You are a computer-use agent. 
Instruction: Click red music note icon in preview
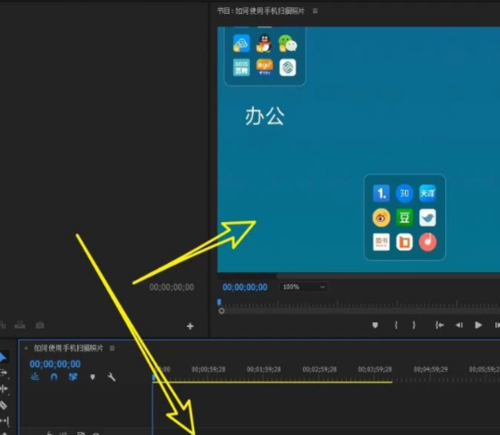point(428,242)
